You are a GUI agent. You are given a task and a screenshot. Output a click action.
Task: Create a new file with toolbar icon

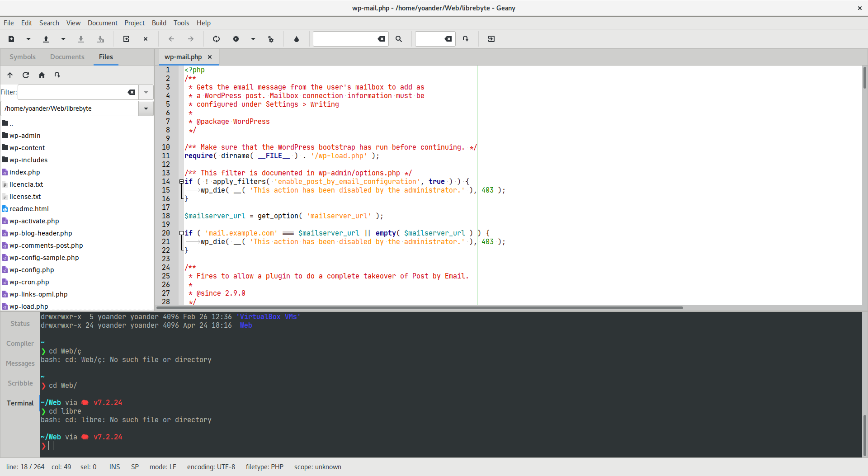coord(11,39)
